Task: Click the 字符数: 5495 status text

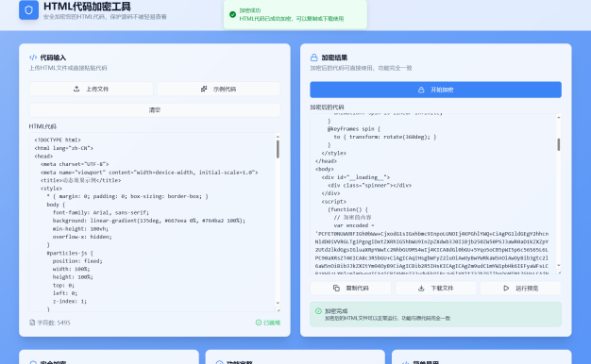Action: pyautogui.click(x=54, y=323)
